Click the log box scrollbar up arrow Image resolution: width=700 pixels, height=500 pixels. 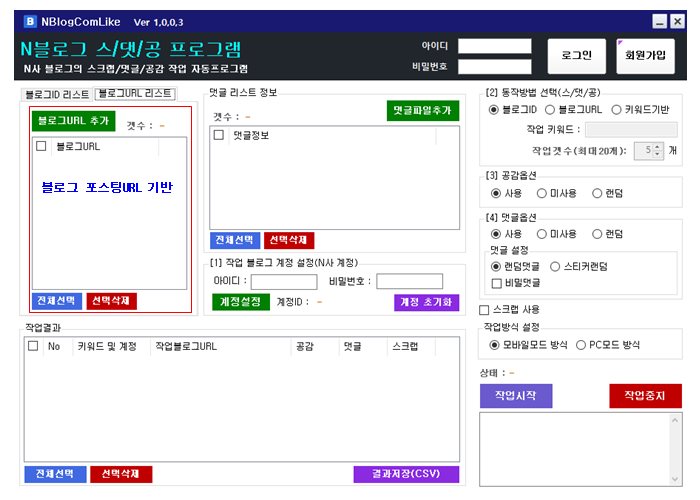pos(675,420)
